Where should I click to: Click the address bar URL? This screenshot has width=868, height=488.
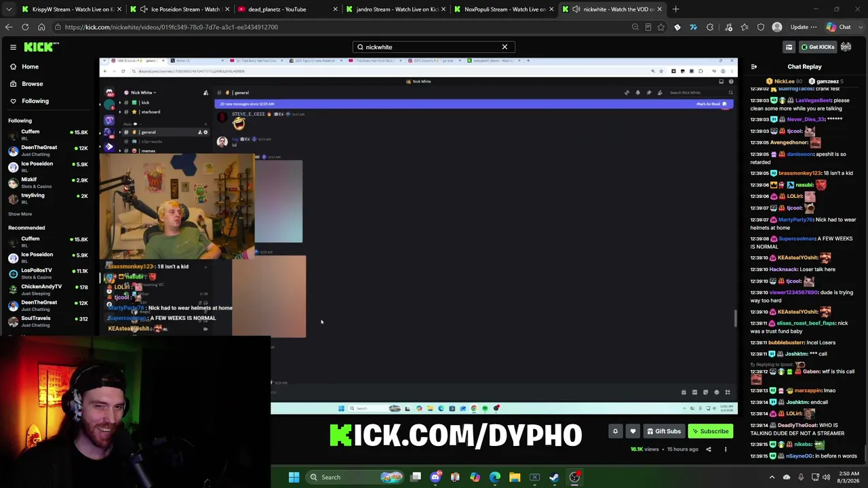pos(172,27)
